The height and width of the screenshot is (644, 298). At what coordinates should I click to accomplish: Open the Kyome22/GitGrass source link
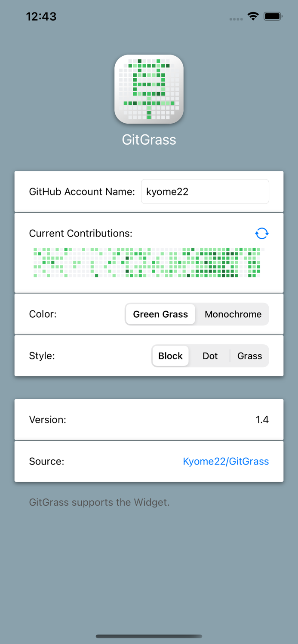pos(226,461)
